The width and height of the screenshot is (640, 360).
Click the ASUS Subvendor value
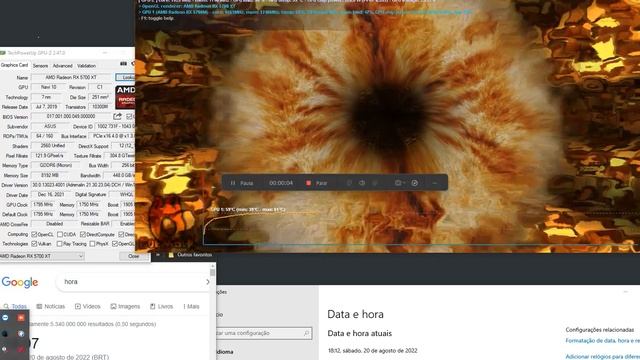tap(50, 127)
